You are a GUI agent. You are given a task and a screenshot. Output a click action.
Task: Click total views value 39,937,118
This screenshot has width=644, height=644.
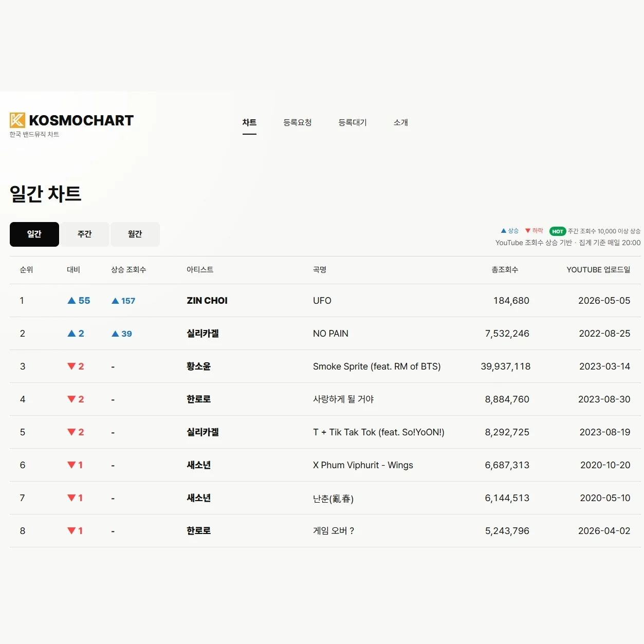point(506,366)
